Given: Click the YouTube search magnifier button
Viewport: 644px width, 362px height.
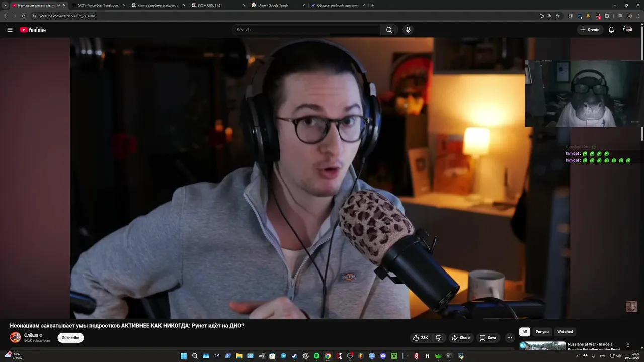Looking at the screenshot, I should click(389, 30).
